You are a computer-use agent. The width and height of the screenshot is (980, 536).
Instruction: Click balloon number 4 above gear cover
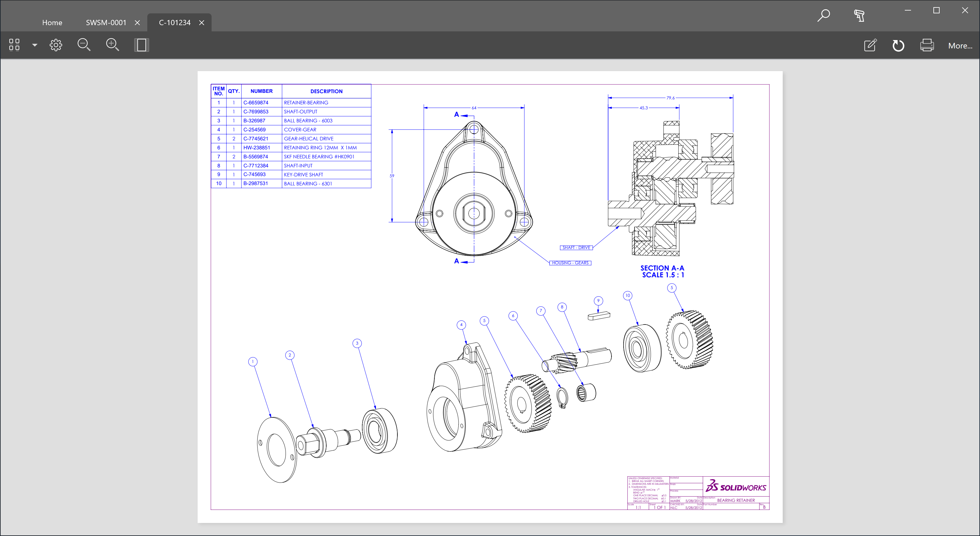click(461, 325)
